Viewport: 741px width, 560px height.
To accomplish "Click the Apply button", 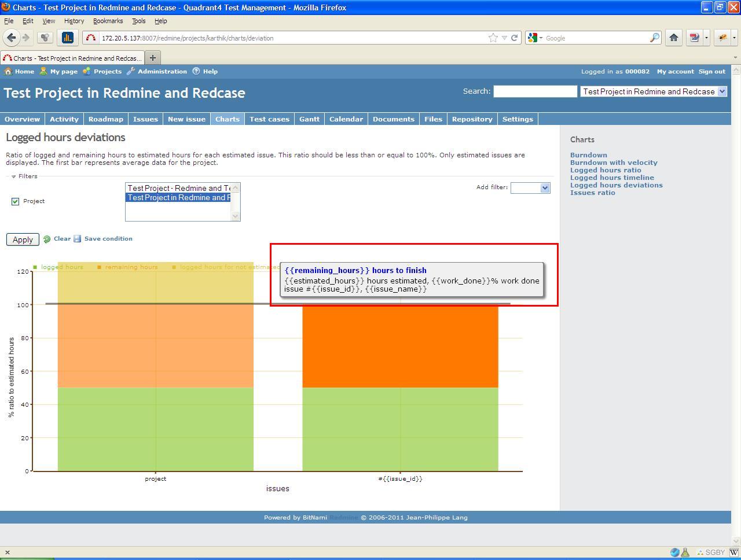I will [x=23, y=240].
